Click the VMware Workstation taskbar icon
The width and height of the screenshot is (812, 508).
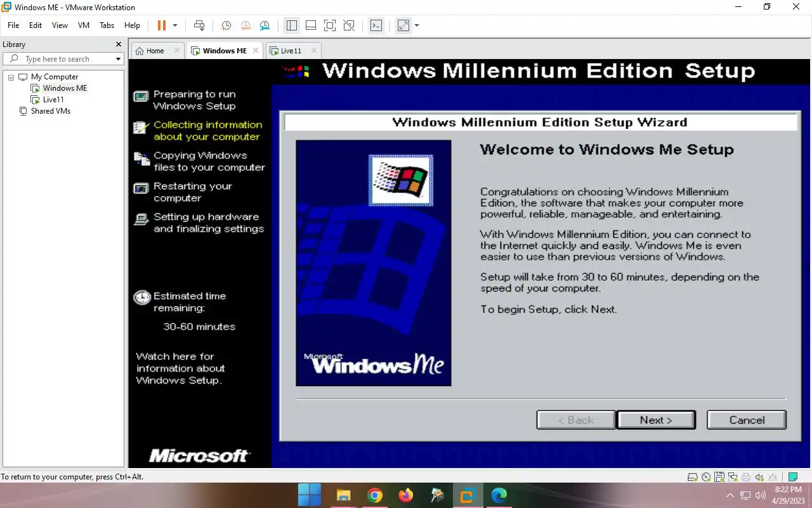point(468,495)
